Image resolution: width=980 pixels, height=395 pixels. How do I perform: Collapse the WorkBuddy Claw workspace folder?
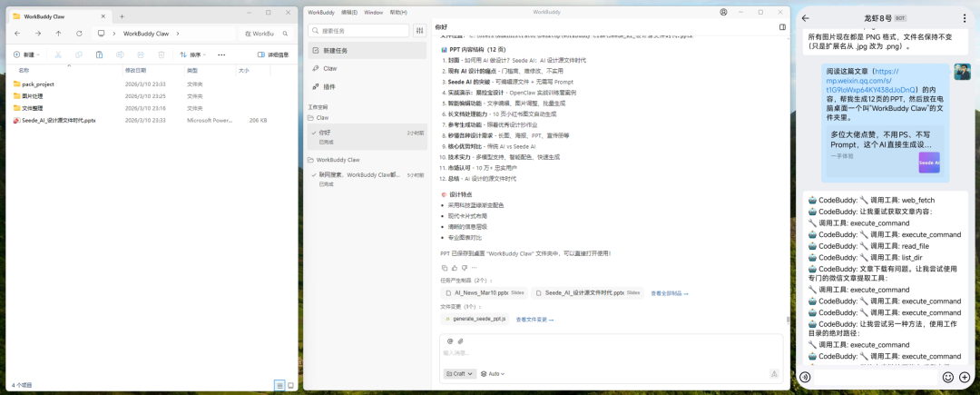[333, 160]
